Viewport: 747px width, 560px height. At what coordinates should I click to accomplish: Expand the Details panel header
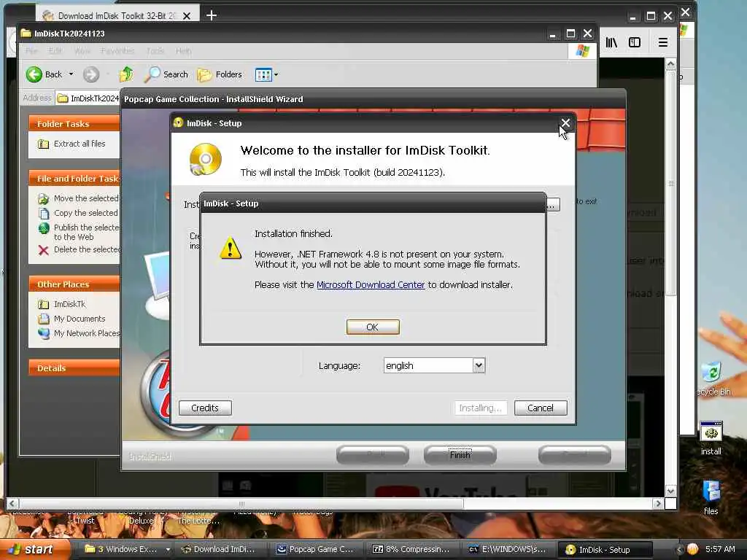coord(74,368)
